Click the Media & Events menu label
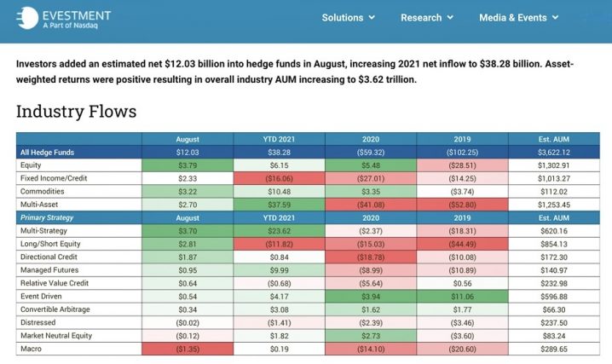Viewport: 612px width, 364px height. click(x=512, y=18)
